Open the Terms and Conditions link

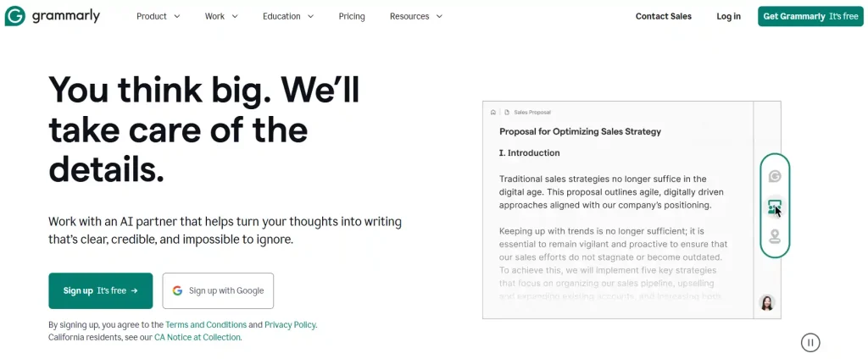pyautogui.click(x=206, y=324)
